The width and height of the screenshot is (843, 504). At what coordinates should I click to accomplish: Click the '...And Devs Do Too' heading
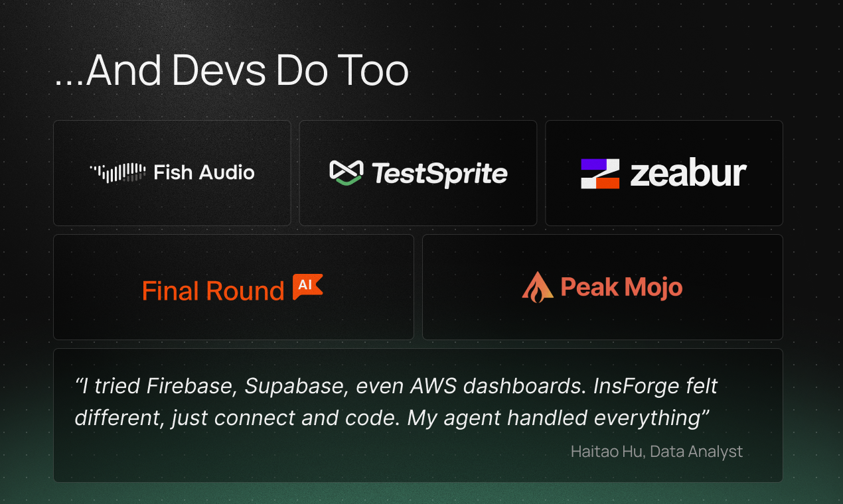pos(231,71)
